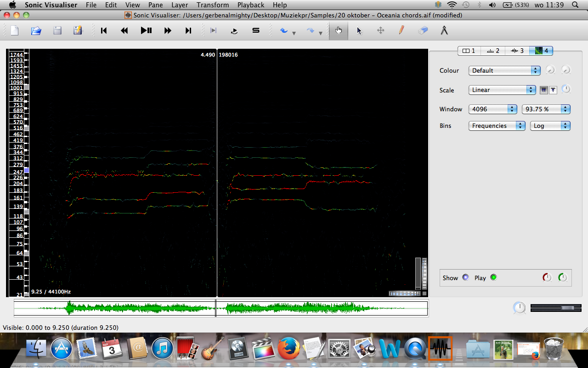Toggle Solo Current Pane button
Screen dimensions: 588x368
tap(256, 30)
